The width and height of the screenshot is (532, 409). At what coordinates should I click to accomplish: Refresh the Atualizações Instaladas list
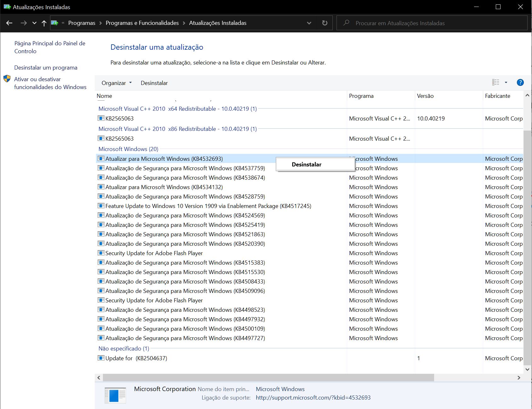[325, 23]
